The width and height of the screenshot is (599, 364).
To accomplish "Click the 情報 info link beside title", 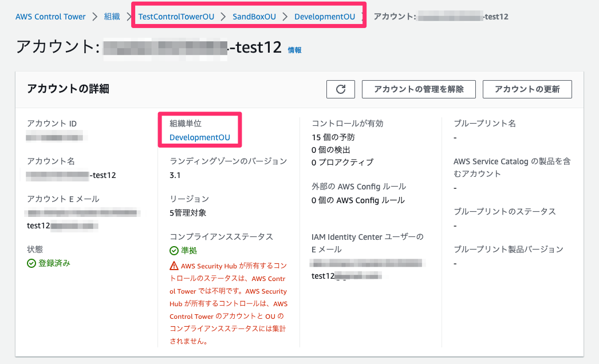I will tap(294, 50).
